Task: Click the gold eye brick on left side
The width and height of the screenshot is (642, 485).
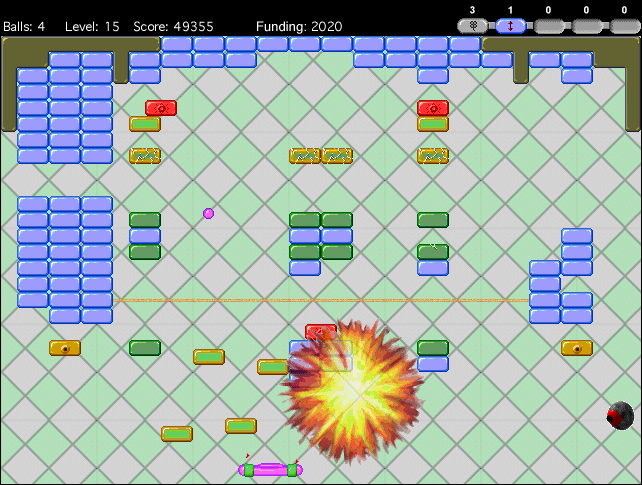Action: pyautogui.click(x=65, y=348)
